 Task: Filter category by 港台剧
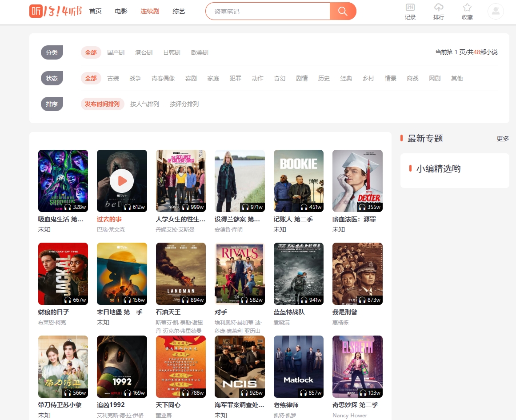click(144, 52)
